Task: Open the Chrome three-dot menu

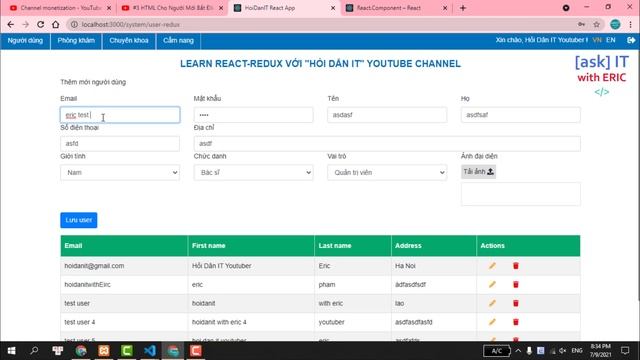Action: click(x=630, y=24)
